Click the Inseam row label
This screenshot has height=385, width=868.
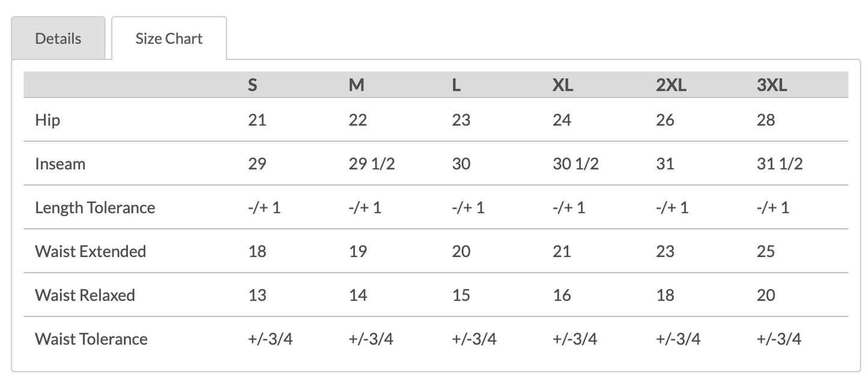[x=60, y=164]
